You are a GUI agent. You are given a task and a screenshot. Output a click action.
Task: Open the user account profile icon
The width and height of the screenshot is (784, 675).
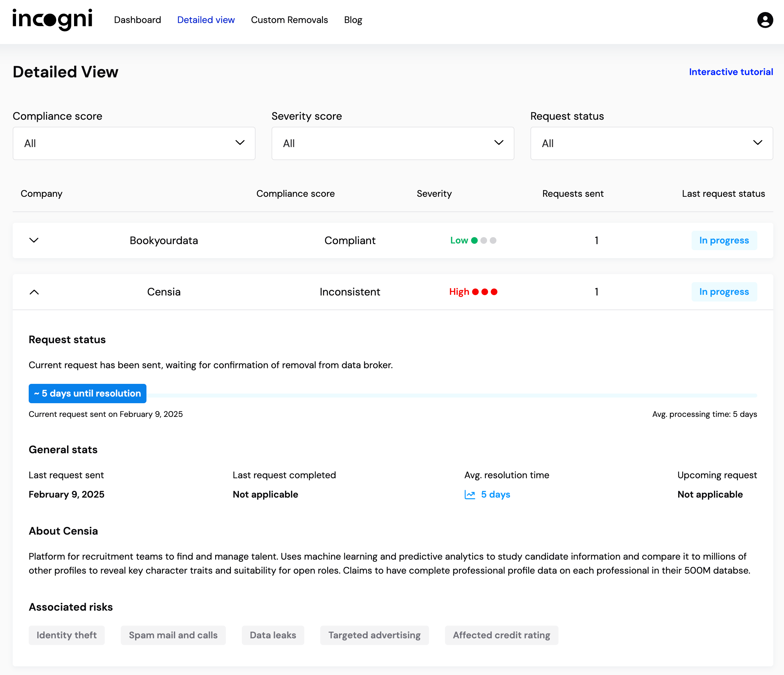pos(765,20)
